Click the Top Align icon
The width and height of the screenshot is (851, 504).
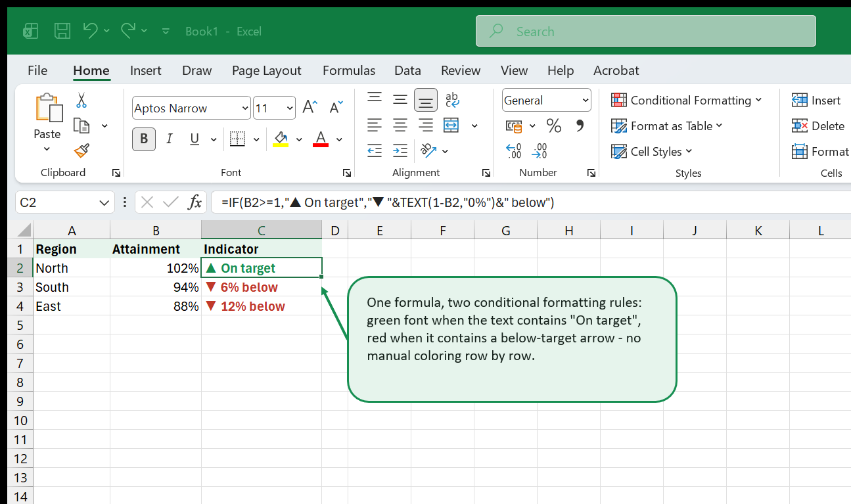point(375,99)
